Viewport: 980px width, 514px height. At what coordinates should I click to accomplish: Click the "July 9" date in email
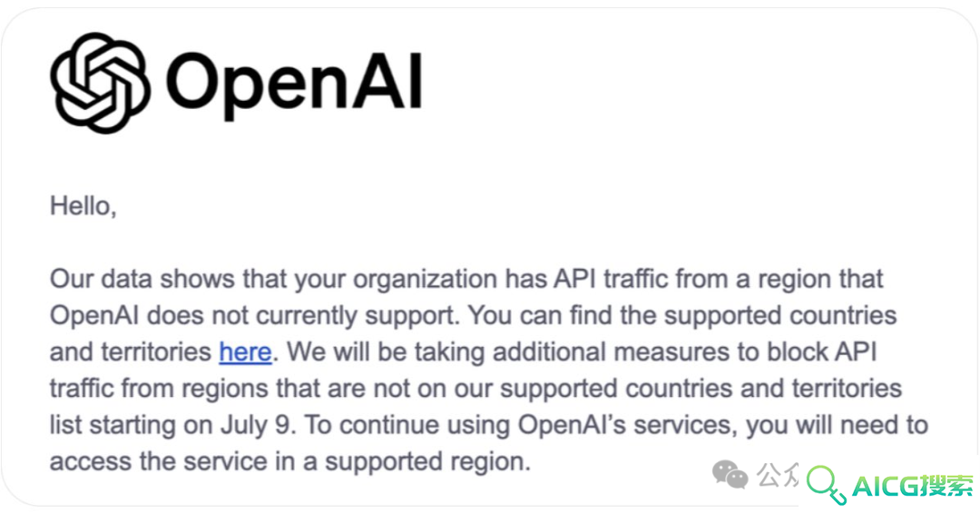256,426
